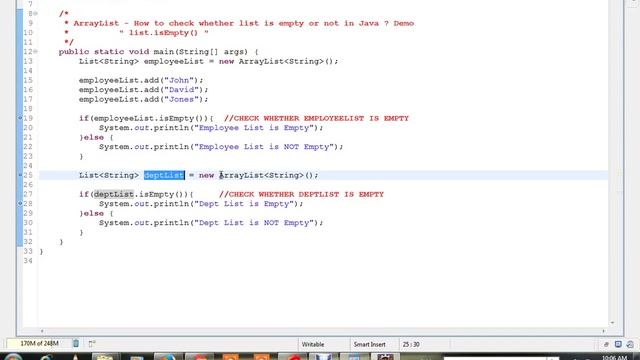The height and width of the screenshot is (360, 640).
Task: Click 'employeeList' variable declaration on line 13
Action: coord(173,61)
